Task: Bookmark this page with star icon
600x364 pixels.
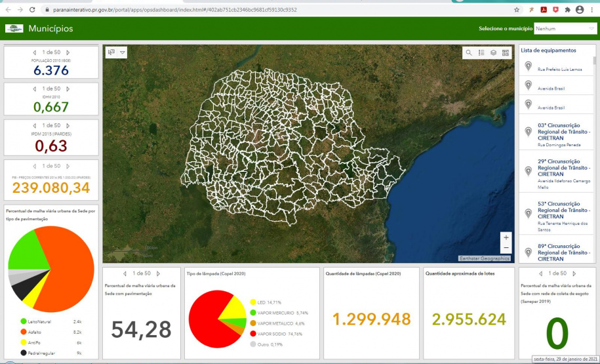Action: coord(517,10)
